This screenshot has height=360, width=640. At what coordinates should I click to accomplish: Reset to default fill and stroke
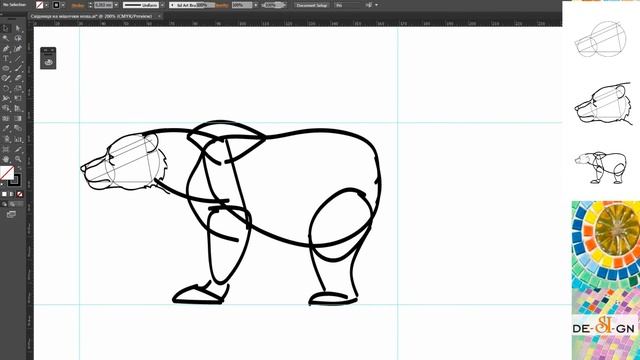click(3, 185)
